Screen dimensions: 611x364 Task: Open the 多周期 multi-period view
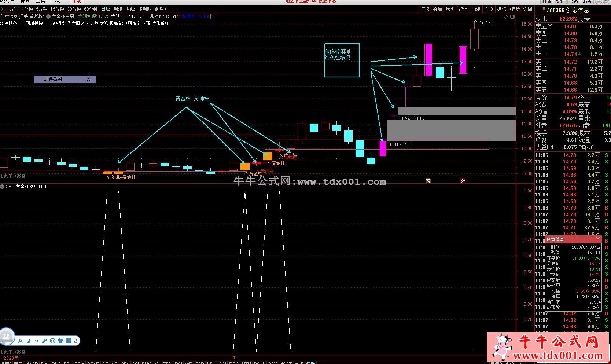coord(145,9)
